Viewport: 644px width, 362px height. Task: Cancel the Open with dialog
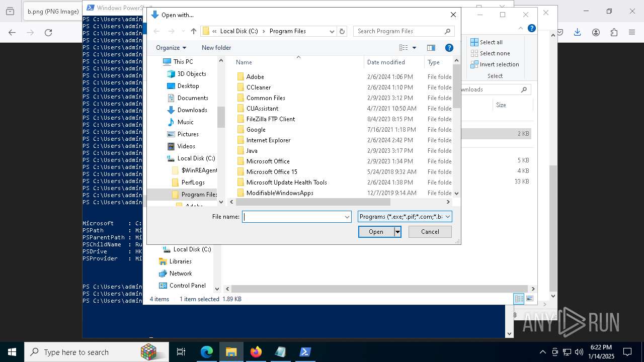[430, 232]
